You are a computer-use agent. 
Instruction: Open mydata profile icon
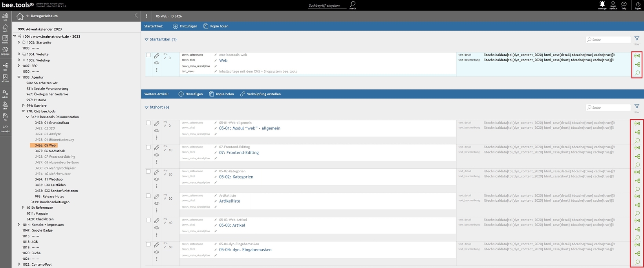(613, 4)
